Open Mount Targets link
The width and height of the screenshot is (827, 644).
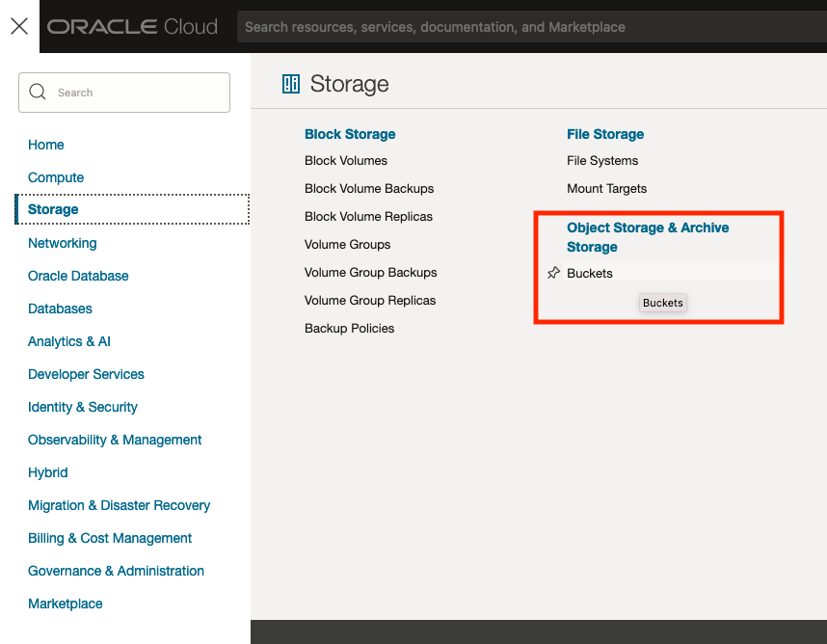click(x=606, y=189)
